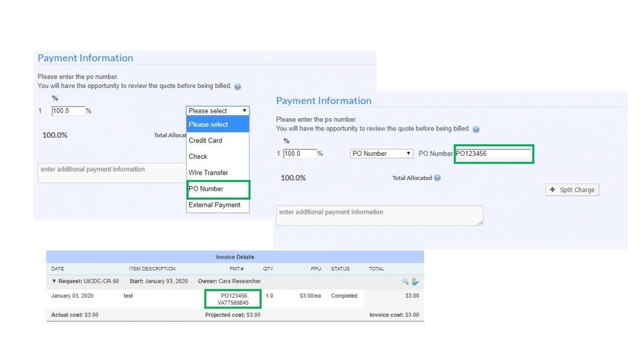This screenshot has height=362, width=644.
Task: Choose Check from payment list
Action: [x=217, y=156]
